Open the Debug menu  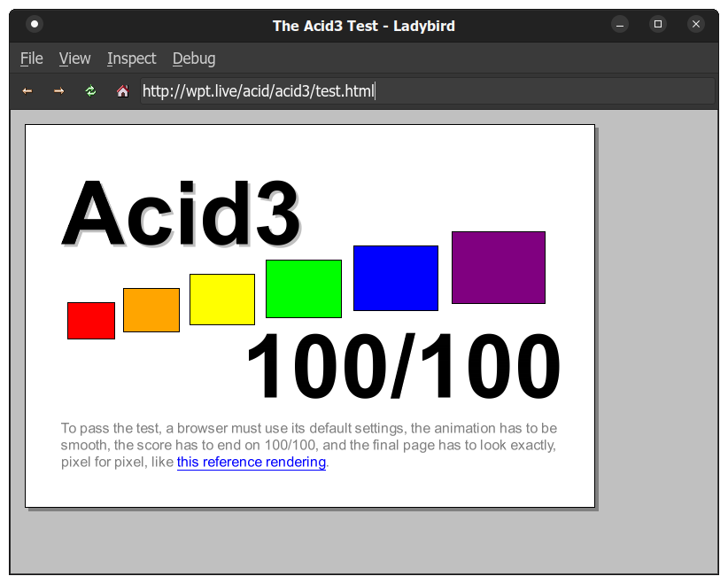[x=194, y=58]
